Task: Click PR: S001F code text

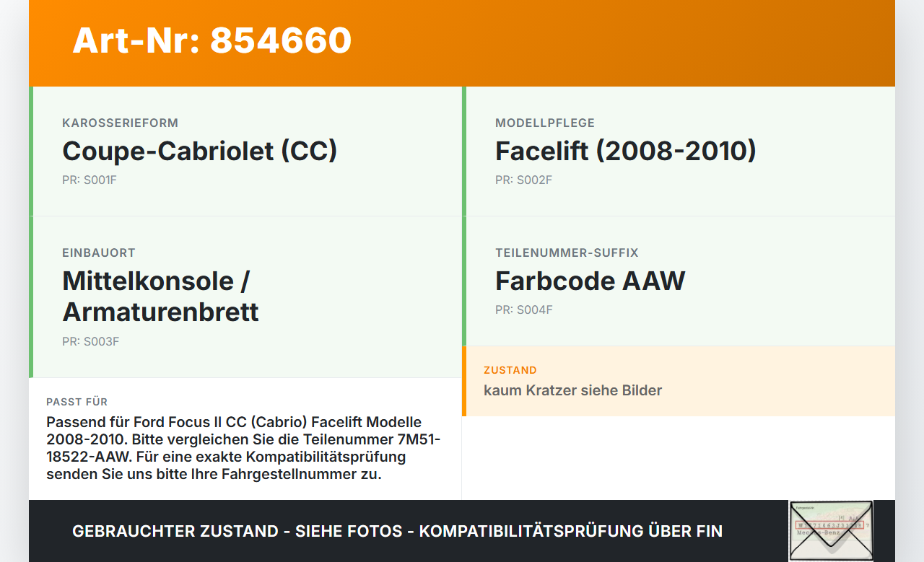Action: pyautogui.click(x=89, y=180)
